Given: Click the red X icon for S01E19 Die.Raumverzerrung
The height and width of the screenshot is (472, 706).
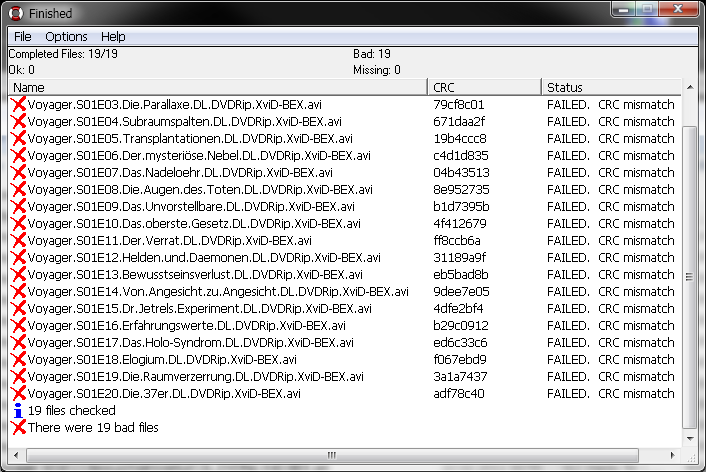Looking at the screenshot, I should coord(18,377).
